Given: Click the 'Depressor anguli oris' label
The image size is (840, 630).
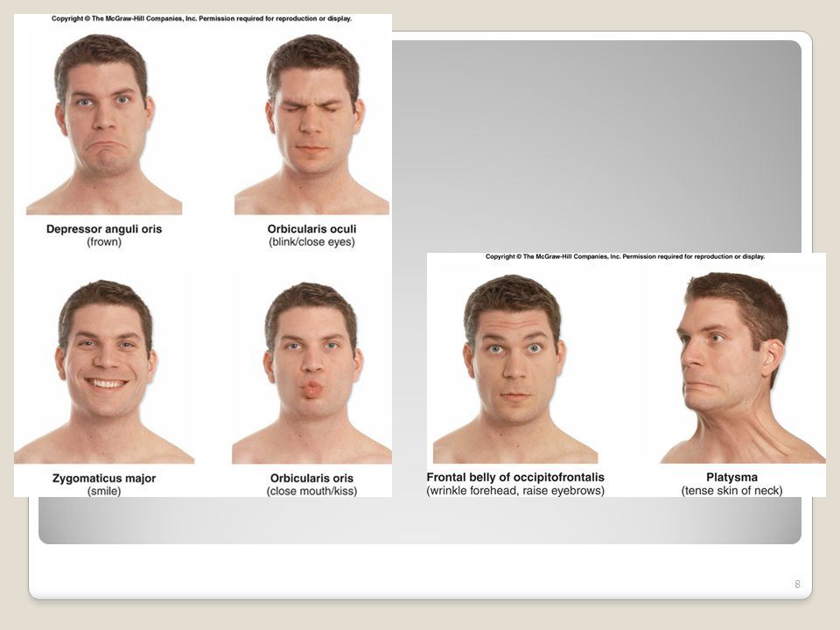Looking at the screenshot, I should tap(104, 228).
